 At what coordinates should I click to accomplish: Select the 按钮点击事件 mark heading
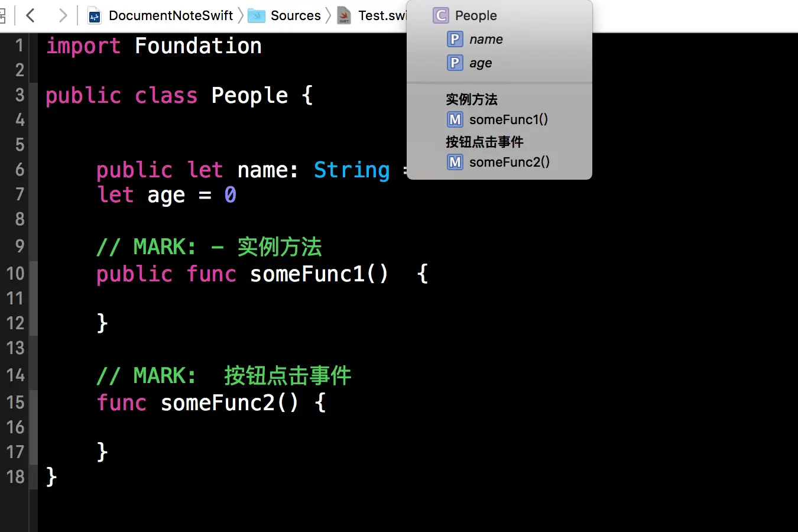point(485,142)
